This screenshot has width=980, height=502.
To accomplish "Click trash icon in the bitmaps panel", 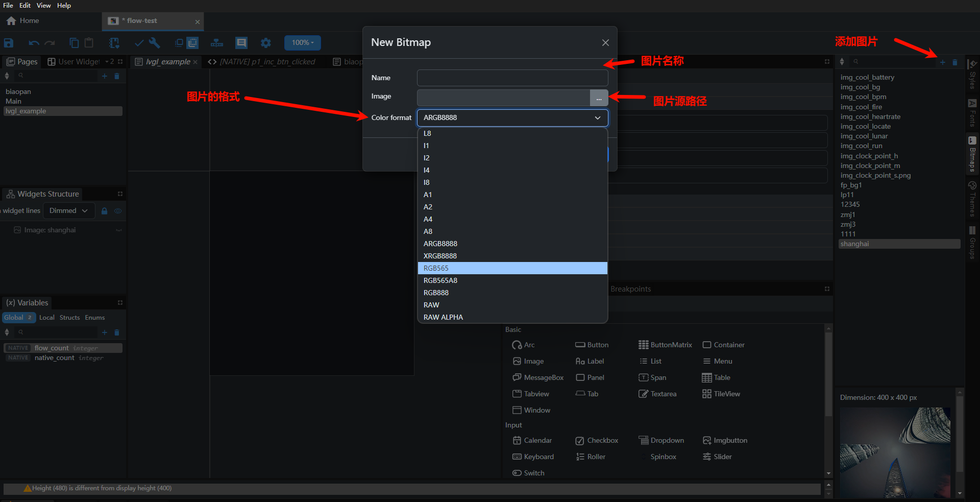I will (x=955, y=62).
